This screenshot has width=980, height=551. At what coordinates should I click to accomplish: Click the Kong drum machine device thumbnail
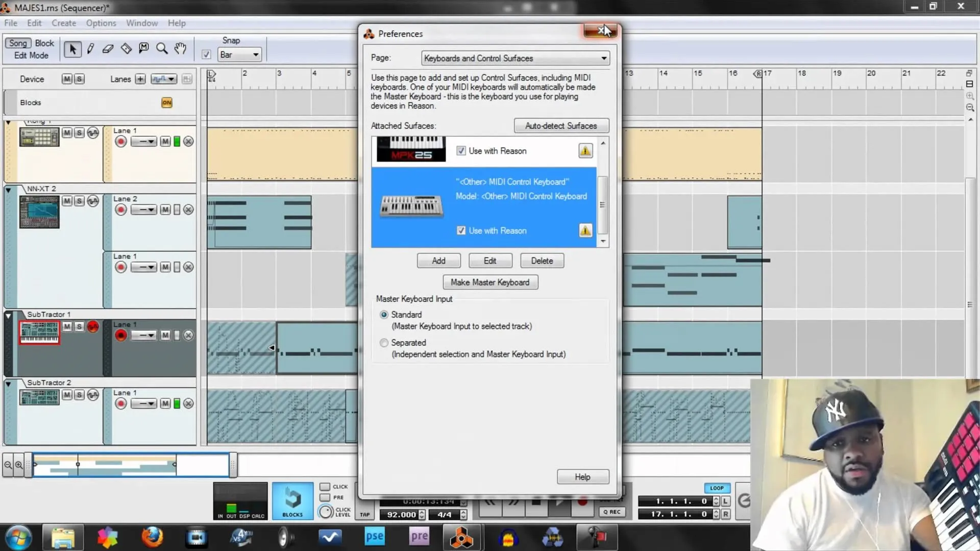pyautogui.click(x=39, y=136)
